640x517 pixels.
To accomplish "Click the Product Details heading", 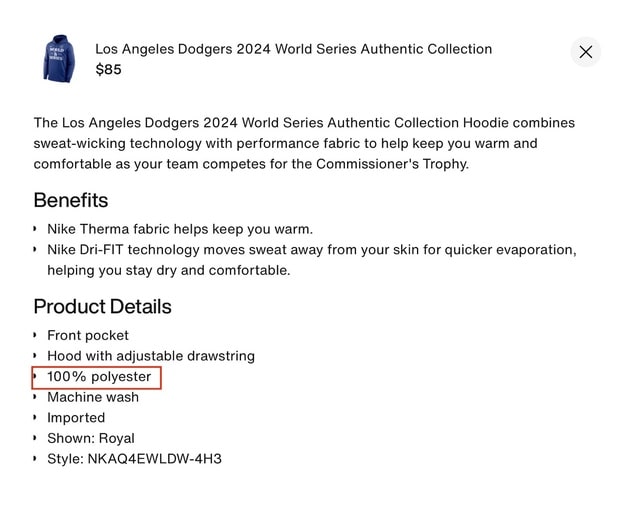I will 102,306.
